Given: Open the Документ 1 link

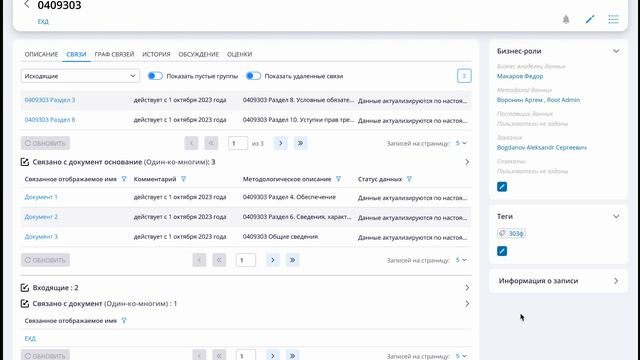Looking at the screenshot, I should click(x=41, y=197).
